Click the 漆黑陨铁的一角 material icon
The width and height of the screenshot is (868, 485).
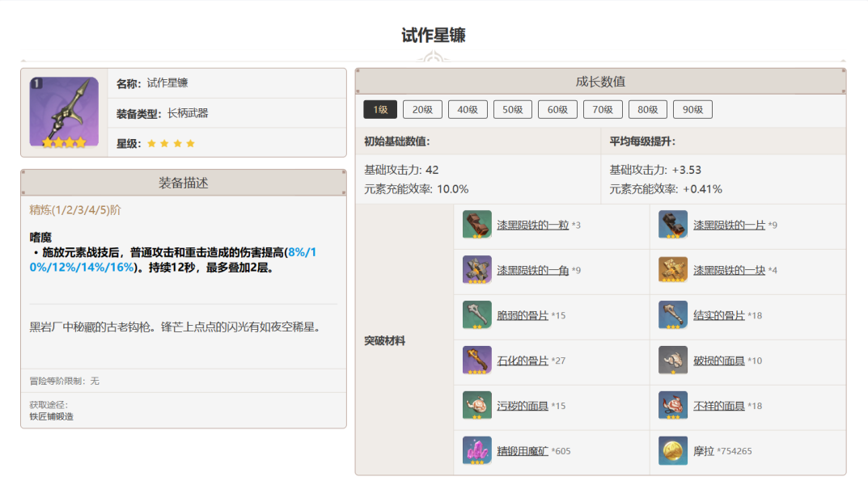tap(476, 270)
